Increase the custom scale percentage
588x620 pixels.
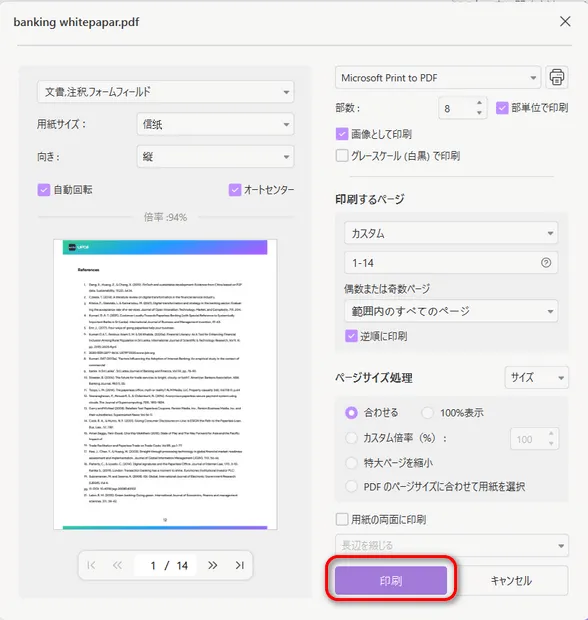click(x=551, y=434)
